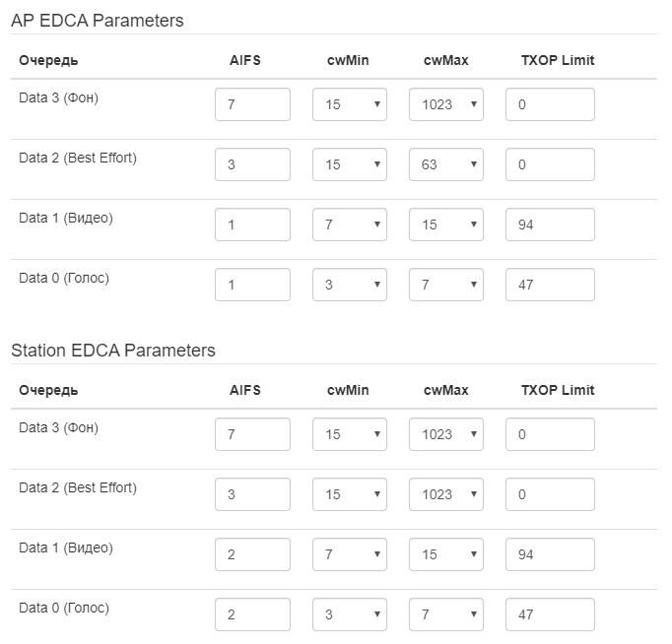Focus Station Data 3 (Фон) AIFS field
This screenshot has height=644, width=672.
(x=252, y=434)
